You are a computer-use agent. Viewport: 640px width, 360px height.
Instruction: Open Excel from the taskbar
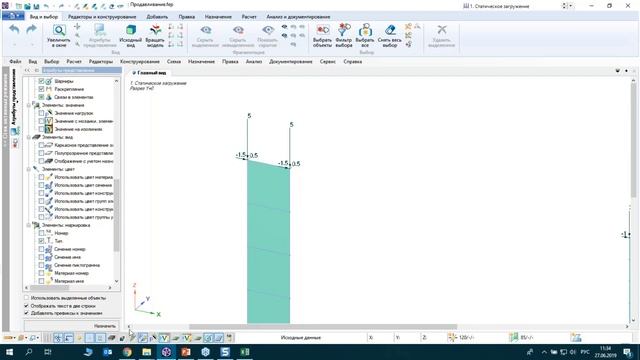click(244, 352)
